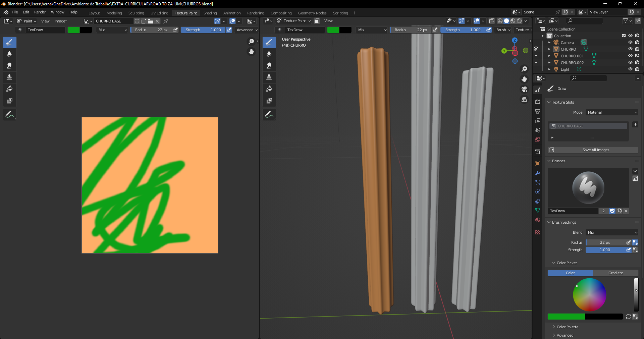Add a new texture slot with plus

click(635, 124)
